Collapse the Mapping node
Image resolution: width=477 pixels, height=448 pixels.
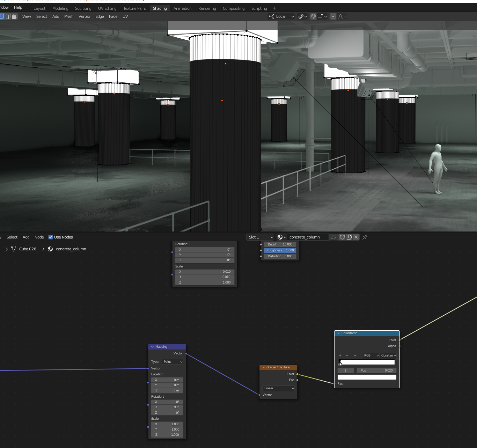click(152, 347)
